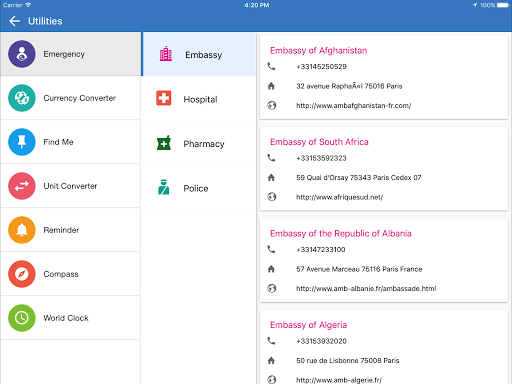The image size is (512, 384).
Task: Open the afriquesud.net website link
Action: (x=339, y=197)
